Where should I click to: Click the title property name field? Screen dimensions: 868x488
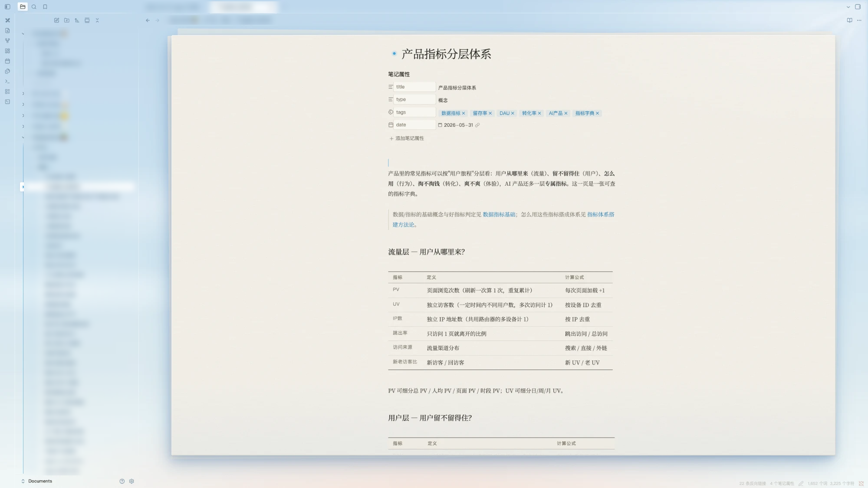click(414, 87)
